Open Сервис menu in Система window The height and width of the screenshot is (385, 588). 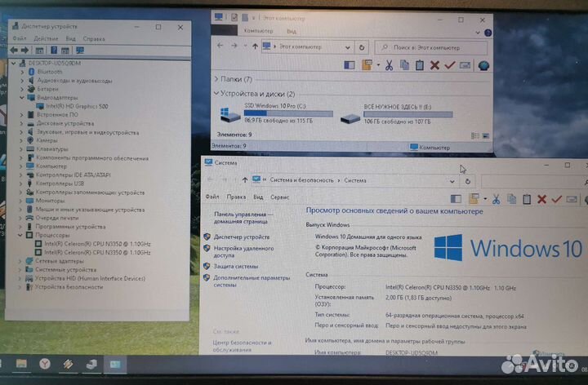coord(280,197)
